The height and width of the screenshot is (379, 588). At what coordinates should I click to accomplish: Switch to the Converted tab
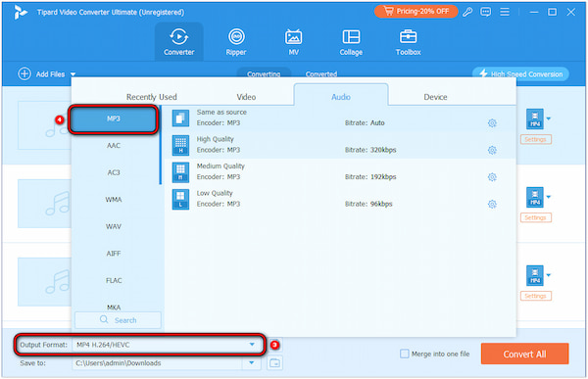click(321, 73)
